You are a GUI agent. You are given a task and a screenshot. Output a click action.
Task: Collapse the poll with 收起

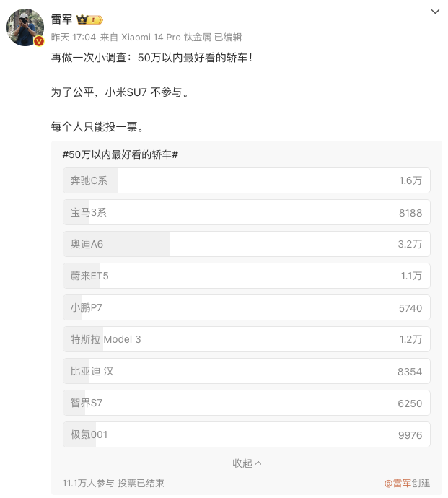[247, 463]
